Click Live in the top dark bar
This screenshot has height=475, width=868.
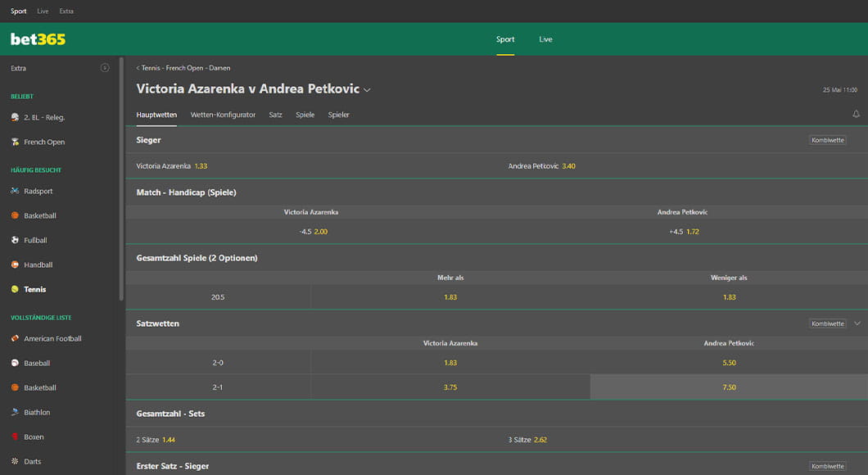coord(43,11)
